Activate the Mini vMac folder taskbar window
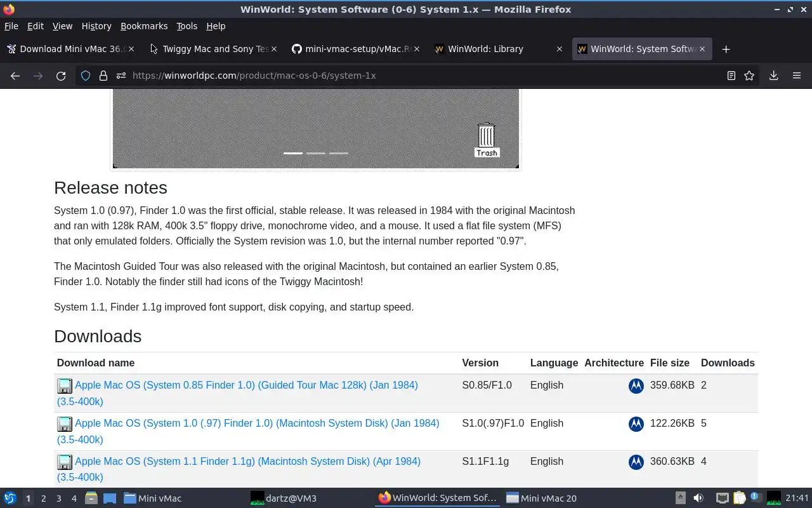The height and width of the screenshot is (508, 812). click(183, 498)
